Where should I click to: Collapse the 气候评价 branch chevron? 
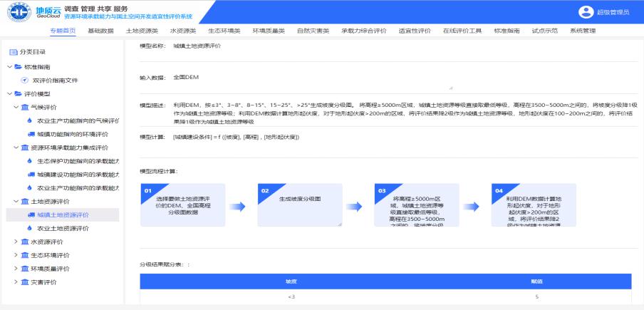(x=16, y=107)
